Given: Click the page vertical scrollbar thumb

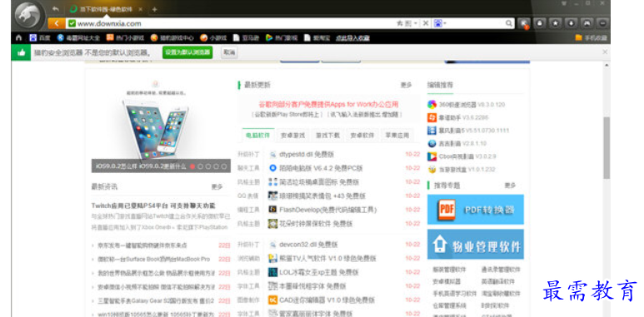Looking at the screenshot, I should (x=607, y=147).
